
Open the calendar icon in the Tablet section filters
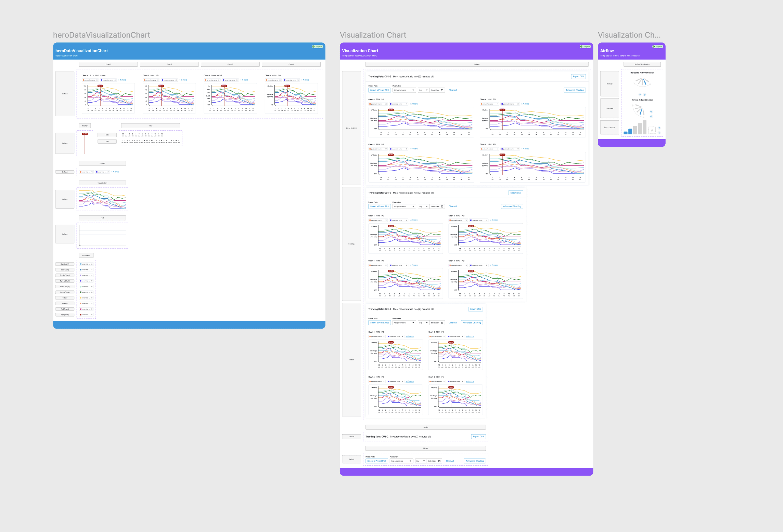pos(442,323)
